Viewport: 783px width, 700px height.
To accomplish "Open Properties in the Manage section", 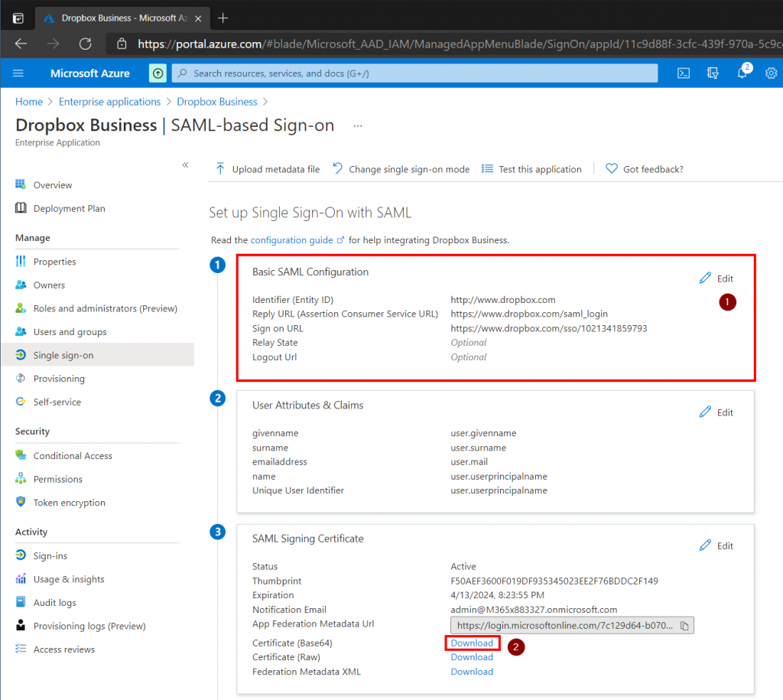I will (x=54, y=262).
